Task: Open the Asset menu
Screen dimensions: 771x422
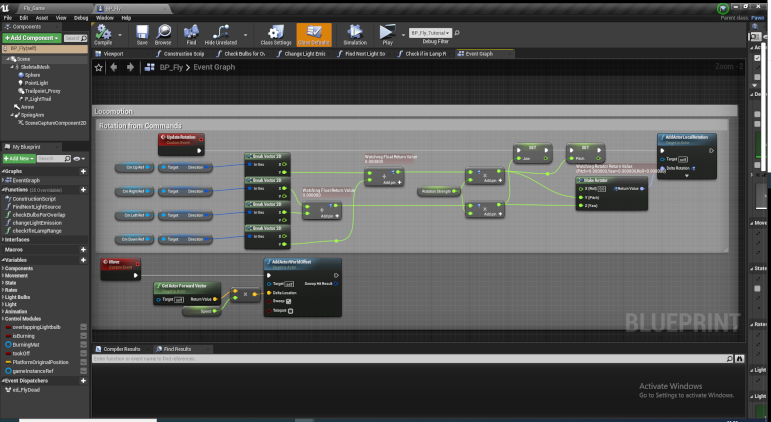Action: point(42,18)
